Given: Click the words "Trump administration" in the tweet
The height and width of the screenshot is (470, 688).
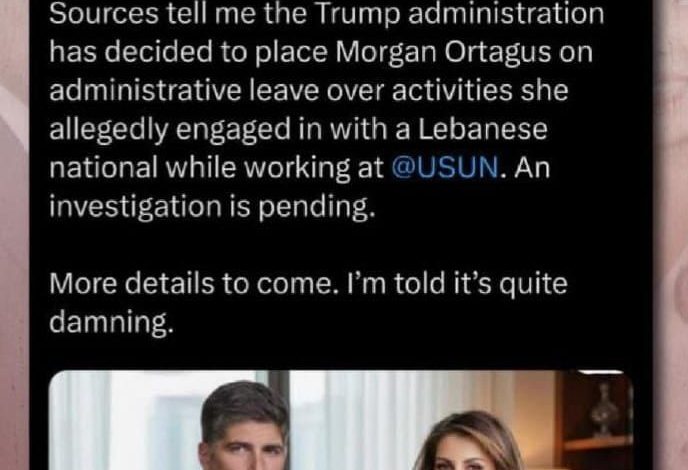Looking at the screenshot, I should (460, 14).
